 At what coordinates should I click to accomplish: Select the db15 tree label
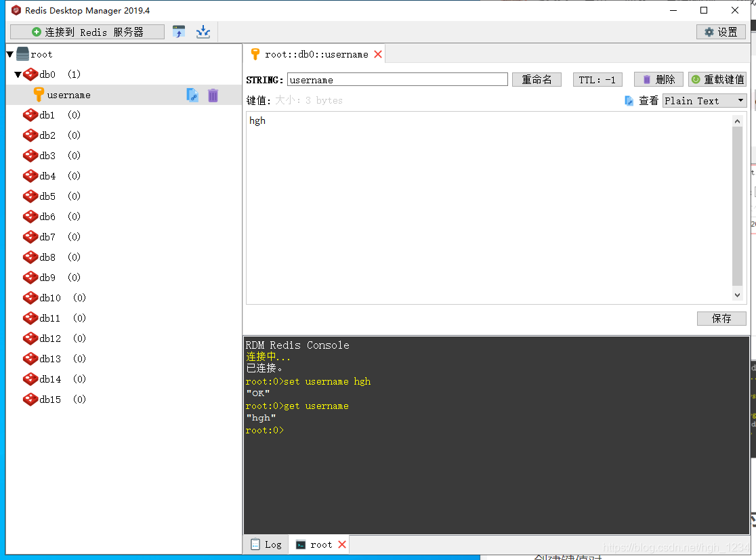(50, 400)
